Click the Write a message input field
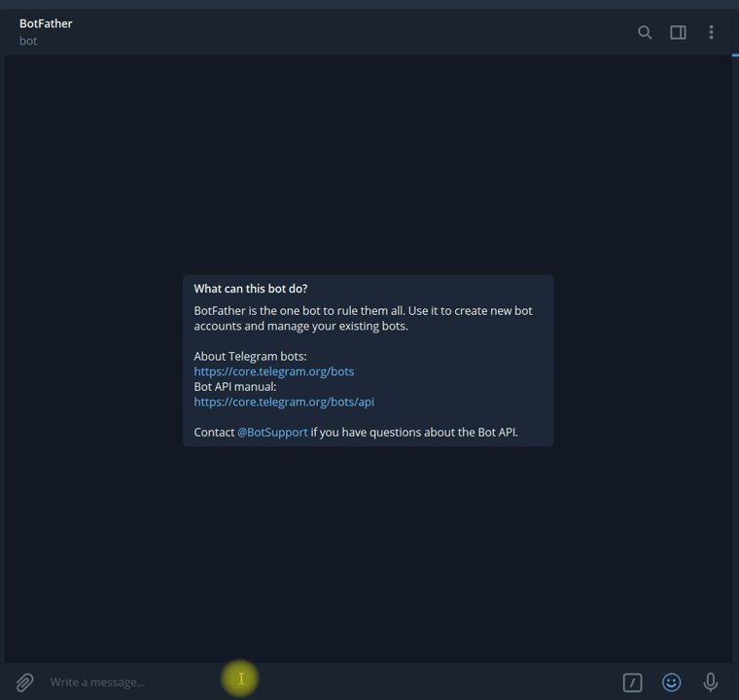The image size is (739, 700). [x=330, y=682]
